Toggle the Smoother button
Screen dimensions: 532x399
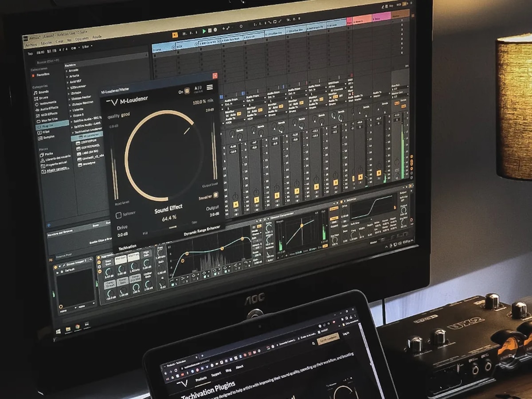(216, 195)
